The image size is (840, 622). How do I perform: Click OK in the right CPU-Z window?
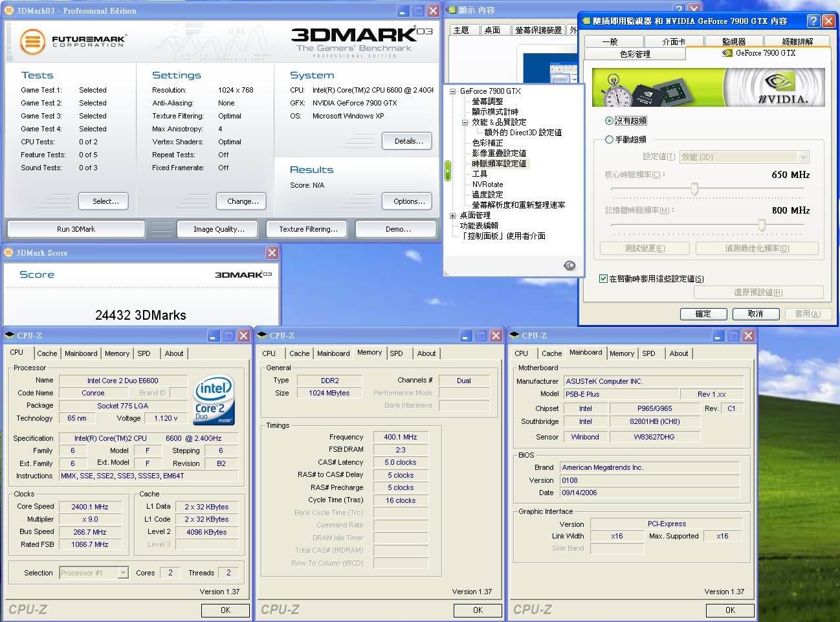(x=730, y=610)
